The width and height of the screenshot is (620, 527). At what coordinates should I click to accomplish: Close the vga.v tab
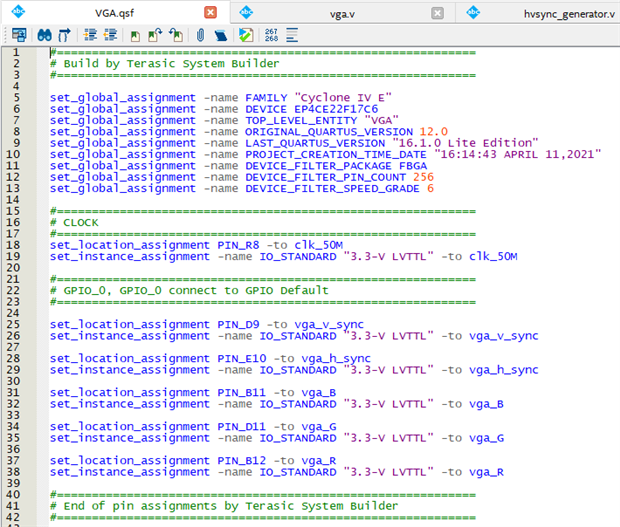(437, 12)
